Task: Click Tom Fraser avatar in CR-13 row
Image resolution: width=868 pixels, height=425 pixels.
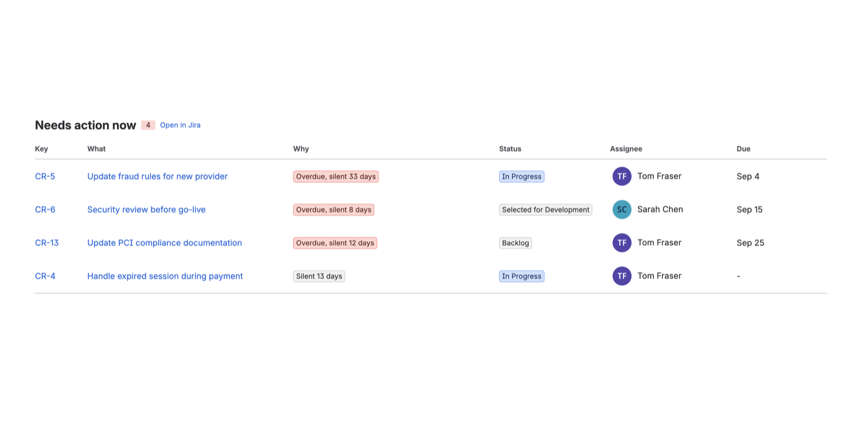Action: 622,243
